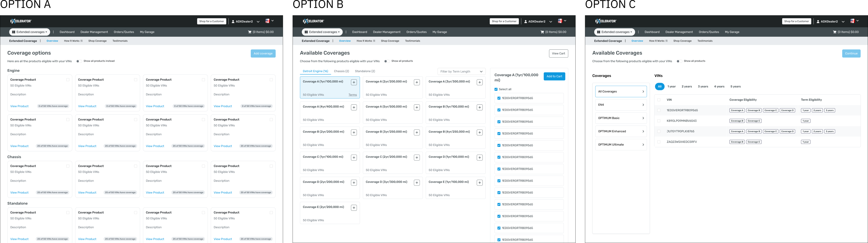Switch to the 'Chassis (2)' tab
Image resolution: width=868 pixels, height=243 pixels.
click(341, 71)
